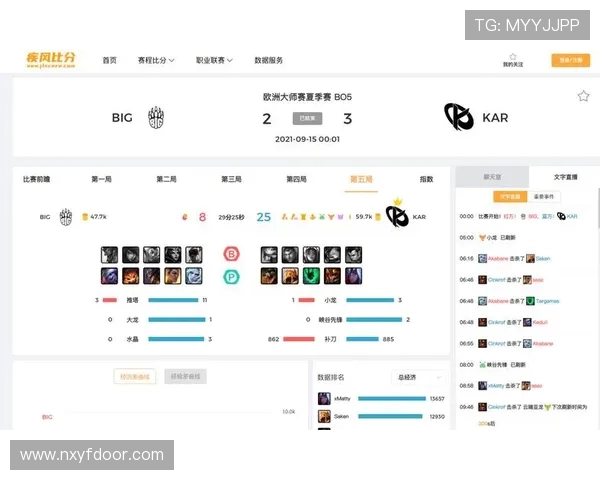Click KAR's last picked purple champion
600x480 pixels.
353,276
